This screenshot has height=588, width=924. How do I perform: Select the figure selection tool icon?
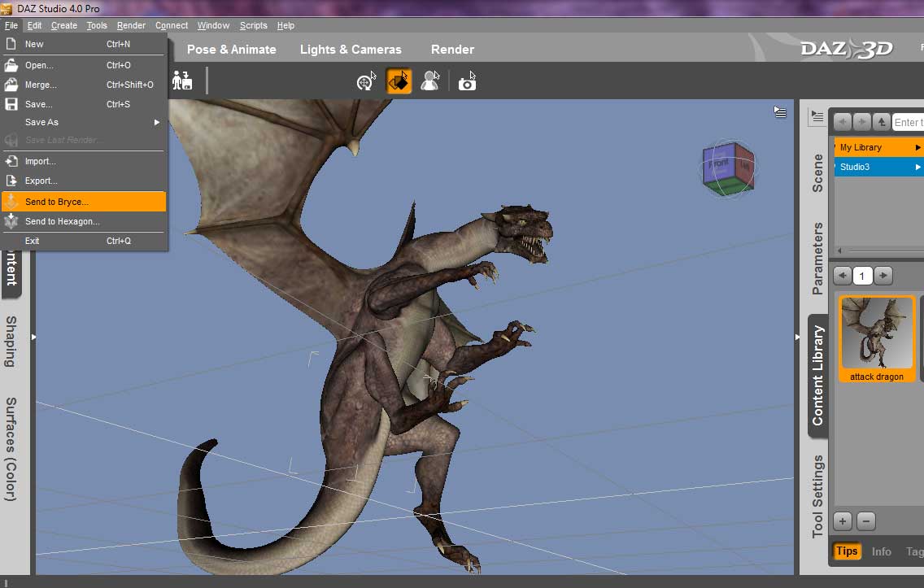click(430, 81)
